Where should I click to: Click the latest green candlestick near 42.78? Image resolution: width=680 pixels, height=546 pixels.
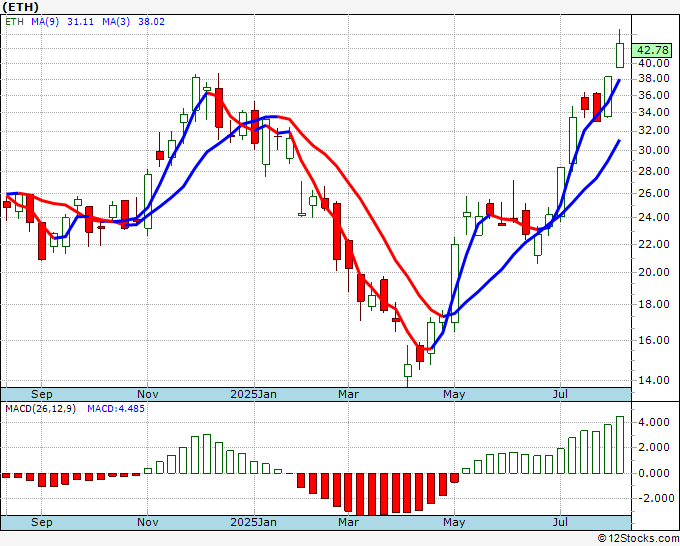pyautogui.click(x=620, y=55)
